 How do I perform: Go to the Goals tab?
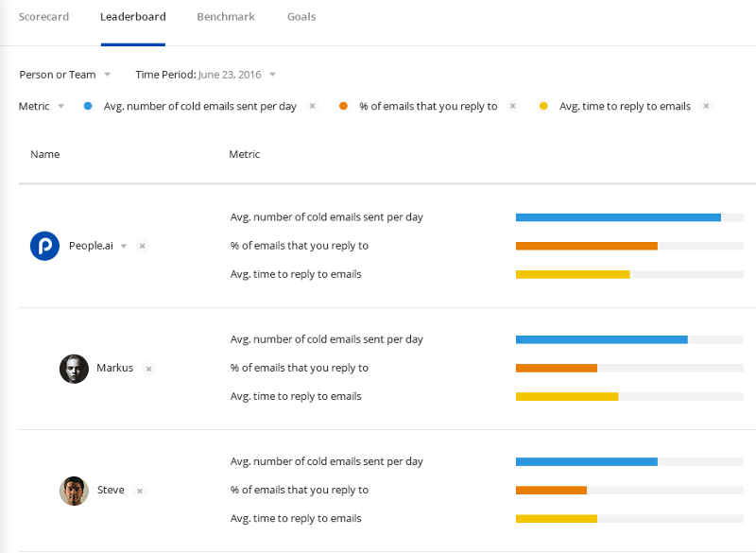(301, 17)
